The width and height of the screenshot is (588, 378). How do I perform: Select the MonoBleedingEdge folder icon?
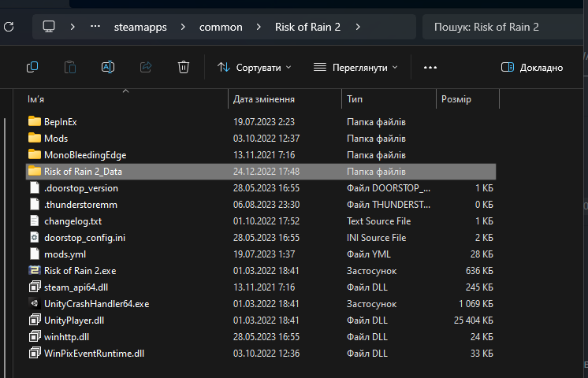coord(35,154)
